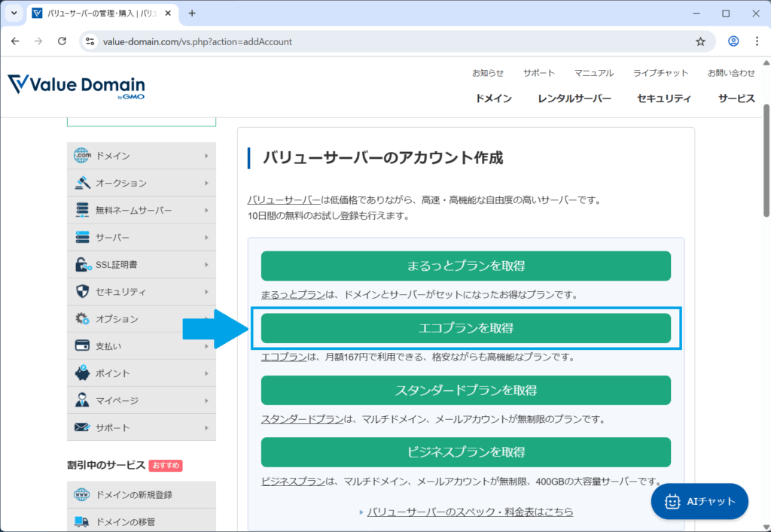Click the options gear icon
The height and width of the screenshot is (532, 771).
tap(81, 319)
